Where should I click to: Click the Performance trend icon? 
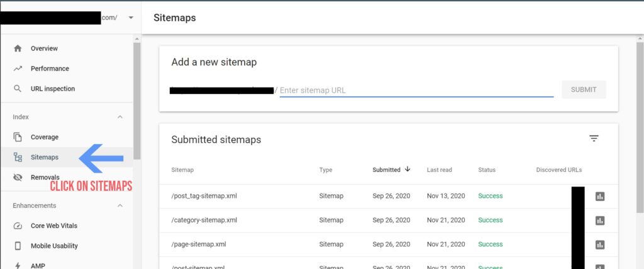pos(18,69)
